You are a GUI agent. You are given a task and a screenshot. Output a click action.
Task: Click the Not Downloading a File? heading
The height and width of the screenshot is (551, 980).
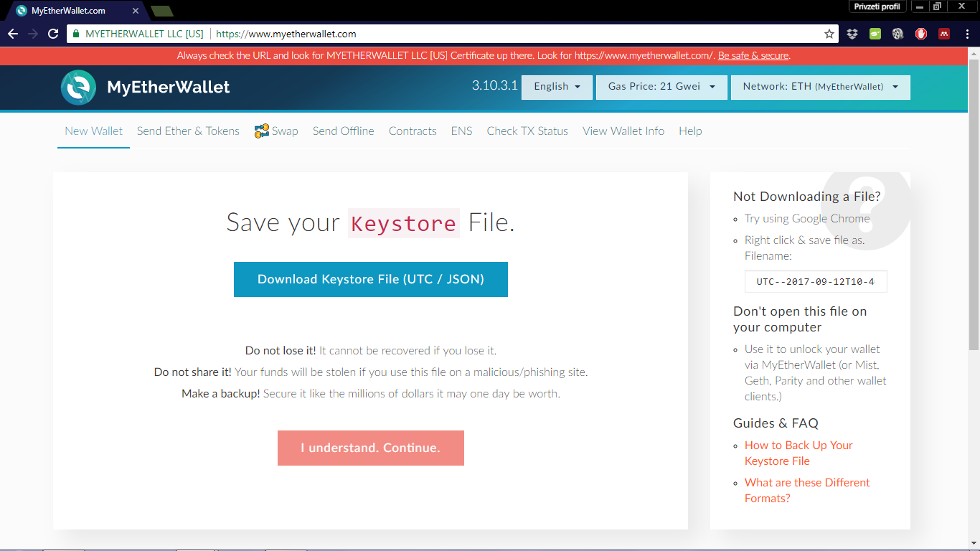[807, 197]
